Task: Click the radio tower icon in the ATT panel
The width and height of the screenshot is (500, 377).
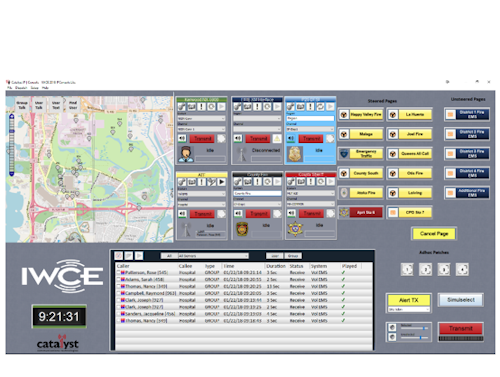Action: pyautogui.click(x=186, y=229)
